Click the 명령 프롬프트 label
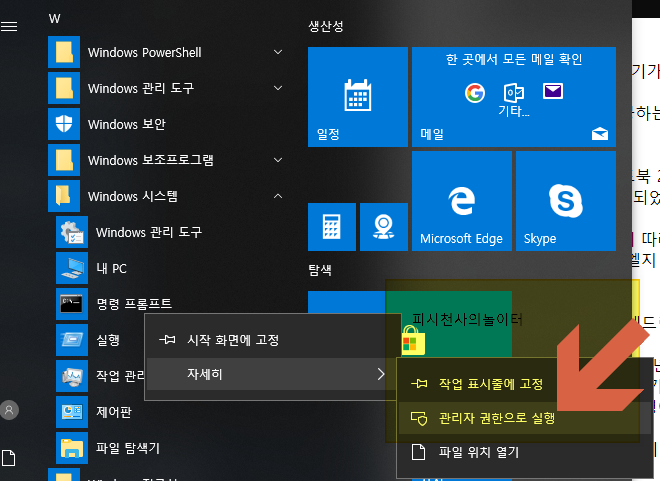The height and width of the screenshot is (481, 660). (134, 304)
